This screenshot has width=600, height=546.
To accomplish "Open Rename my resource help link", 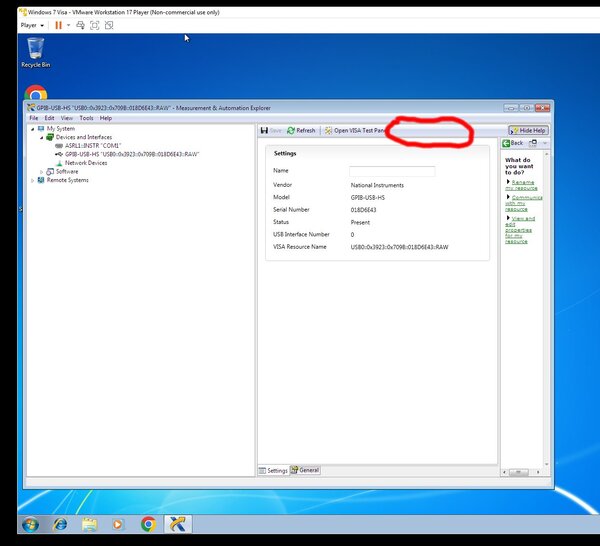I will click(x=522, y=185).
